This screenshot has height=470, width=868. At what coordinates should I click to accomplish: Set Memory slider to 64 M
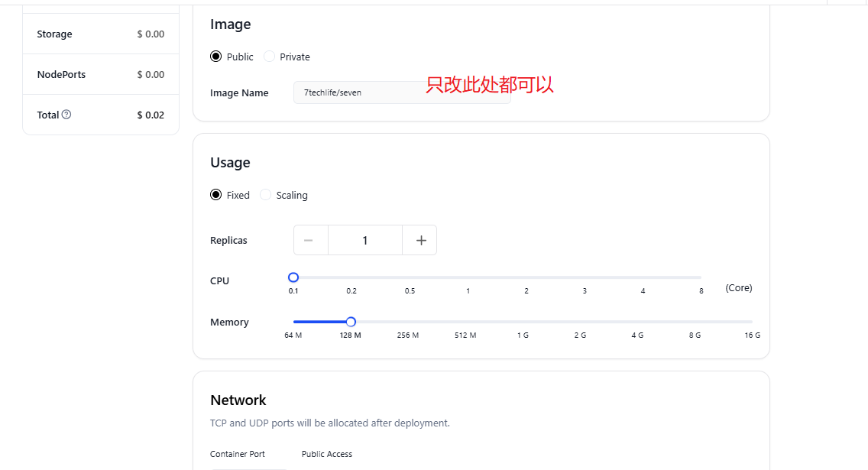[294, 322]
